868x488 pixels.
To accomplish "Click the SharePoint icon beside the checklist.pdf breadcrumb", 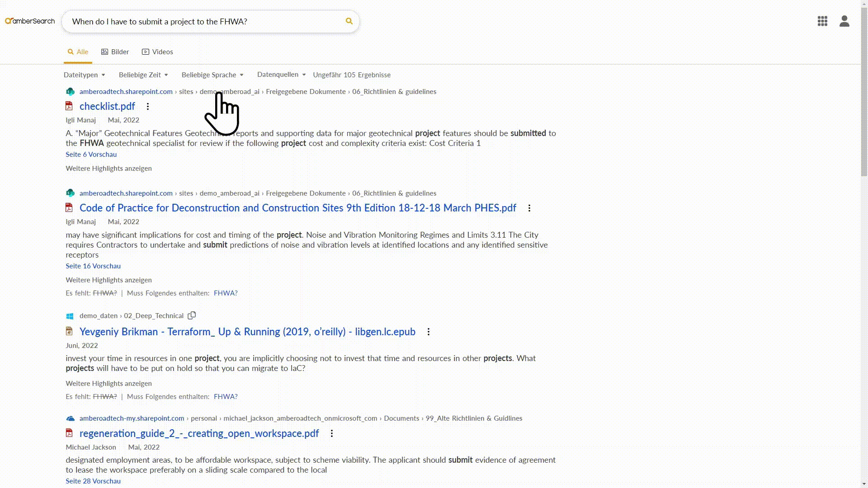I will click(71, 91).
